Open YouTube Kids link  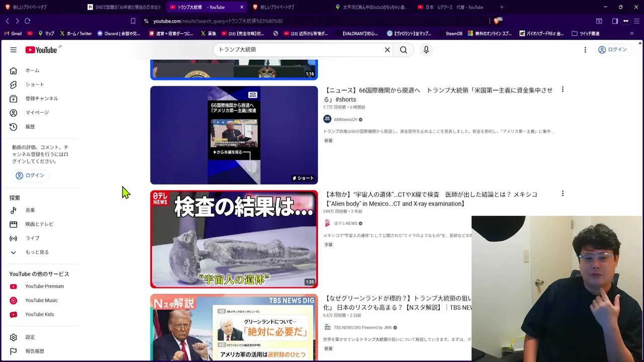pos(39,315)
